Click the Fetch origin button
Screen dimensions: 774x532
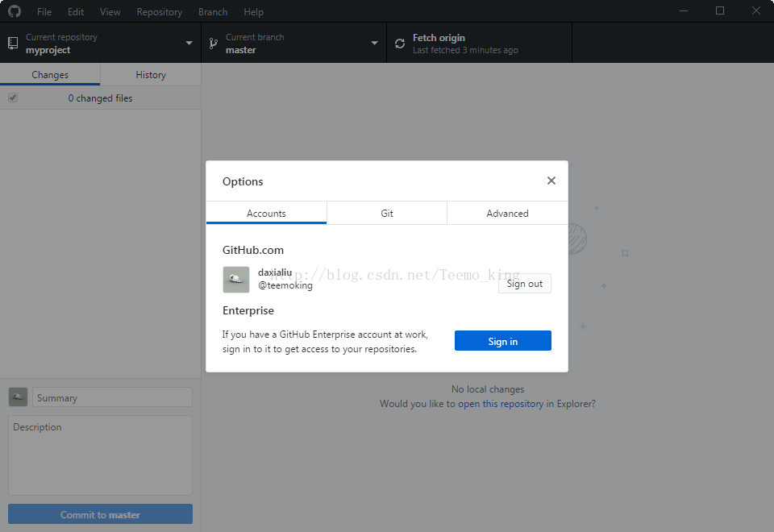pyautogui.click(x=479, y=44)
